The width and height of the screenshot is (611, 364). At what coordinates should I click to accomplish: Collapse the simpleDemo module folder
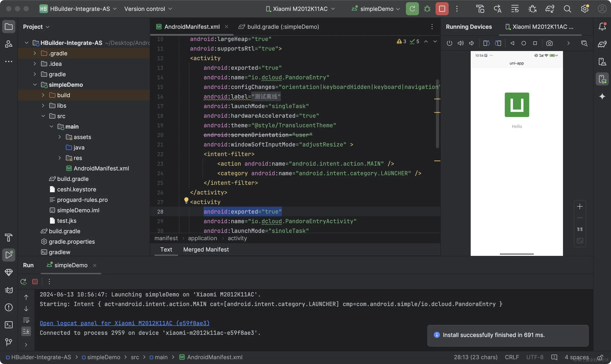pyautogui.click(x=35, y=85)
